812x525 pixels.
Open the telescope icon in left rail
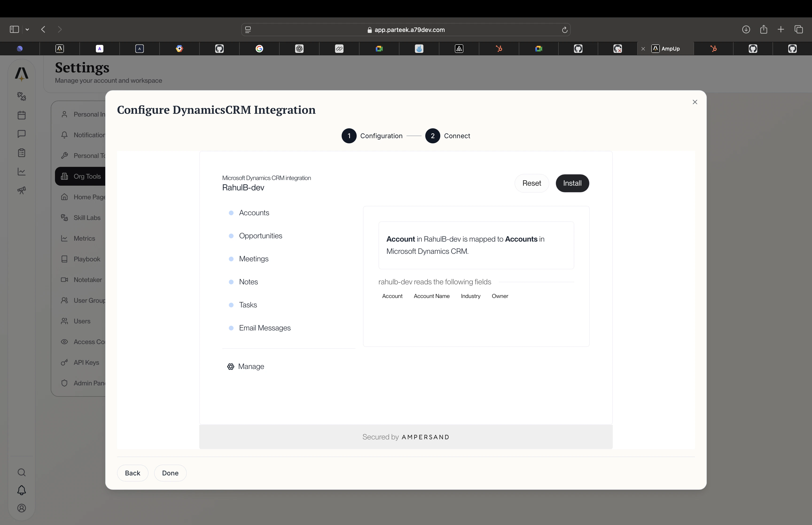click(21, 190)
